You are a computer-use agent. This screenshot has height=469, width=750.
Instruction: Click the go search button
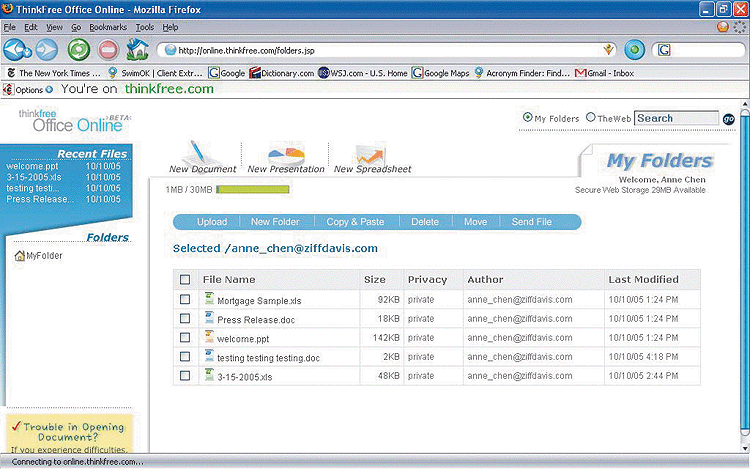point(728,119)
